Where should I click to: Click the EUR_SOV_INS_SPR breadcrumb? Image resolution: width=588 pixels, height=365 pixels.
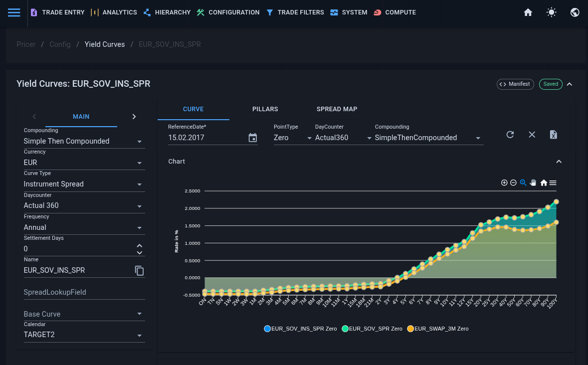point(170,44)
